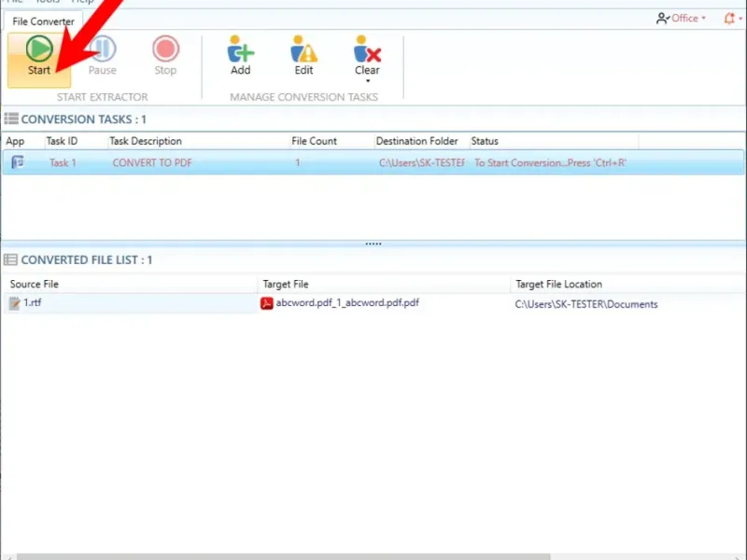Edit the selected conversion task
Image resolution: width=747 pixels, height=560 pixels.
point(304,56)
